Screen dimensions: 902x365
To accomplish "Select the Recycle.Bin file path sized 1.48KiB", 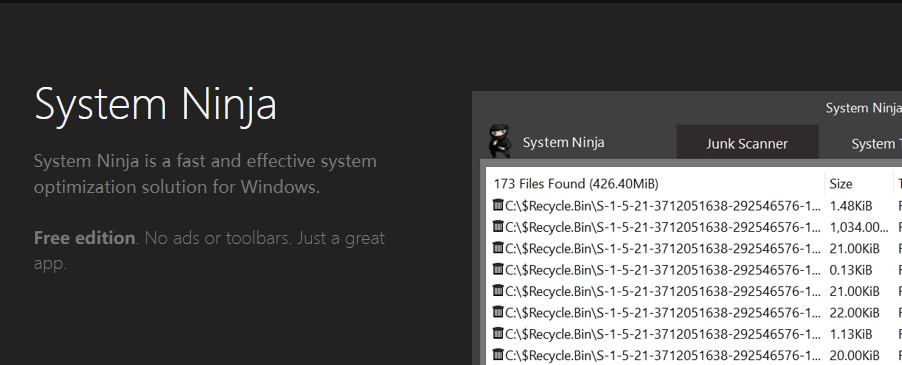I will pyautogui.click(x=663, y=206).
